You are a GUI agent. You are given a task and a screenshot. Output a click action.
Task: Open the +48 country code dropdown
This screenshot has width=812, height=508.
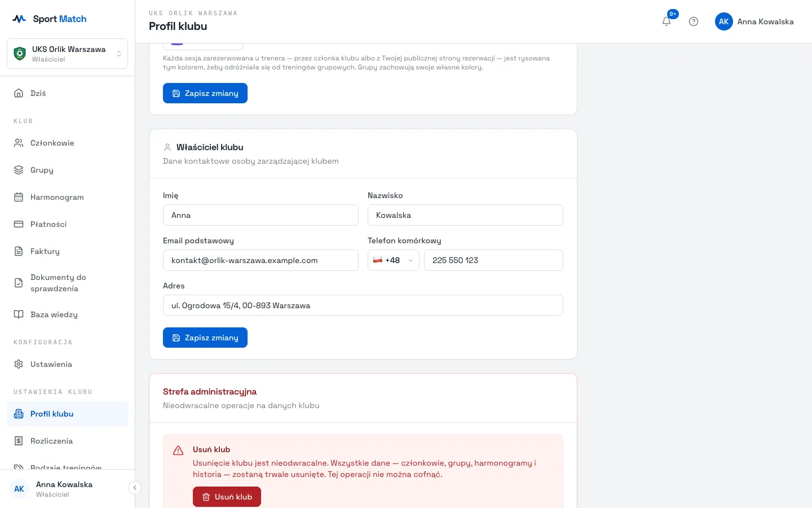[x=394, y=260]
